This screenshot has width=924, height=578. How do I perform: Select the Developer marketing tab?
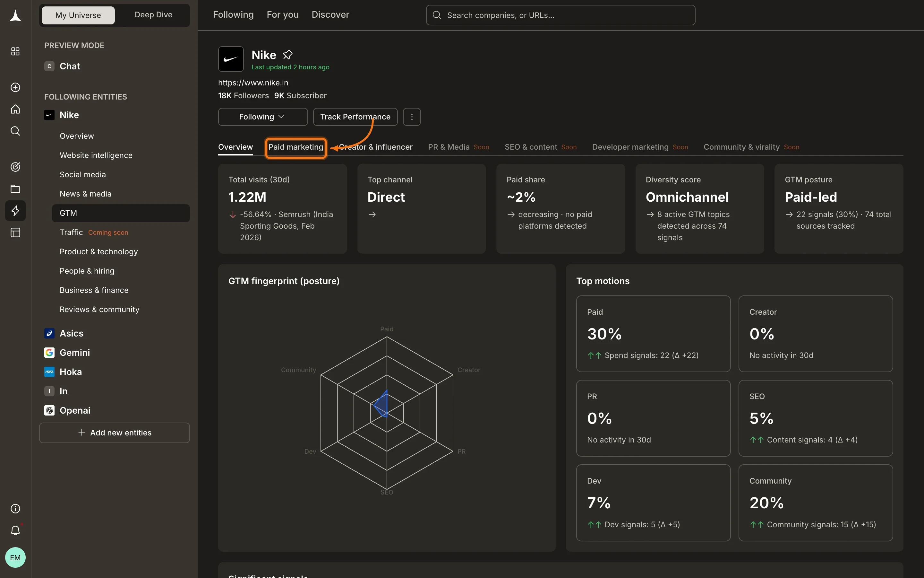[x=640, y=147]
